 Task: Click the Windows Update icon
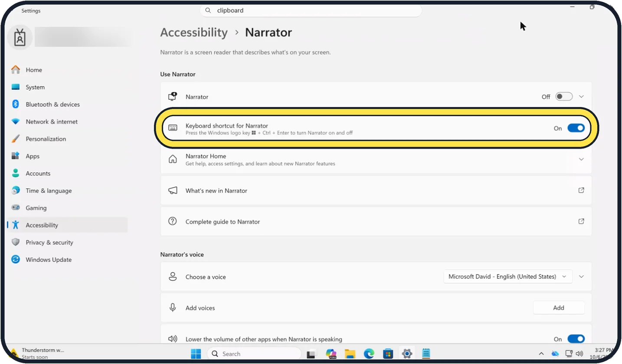16,260
